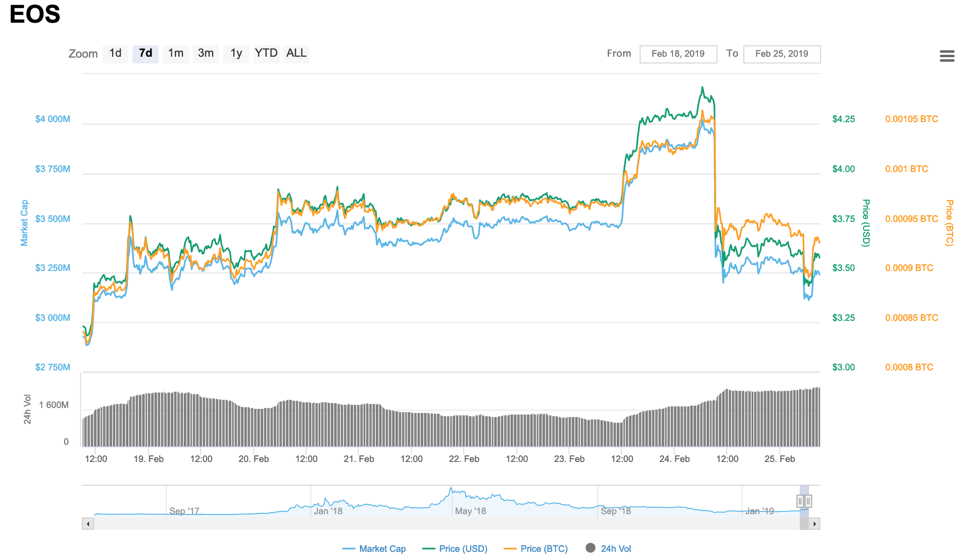Click the vertical Price (BTC) axis title

click(x=949, y=223)
